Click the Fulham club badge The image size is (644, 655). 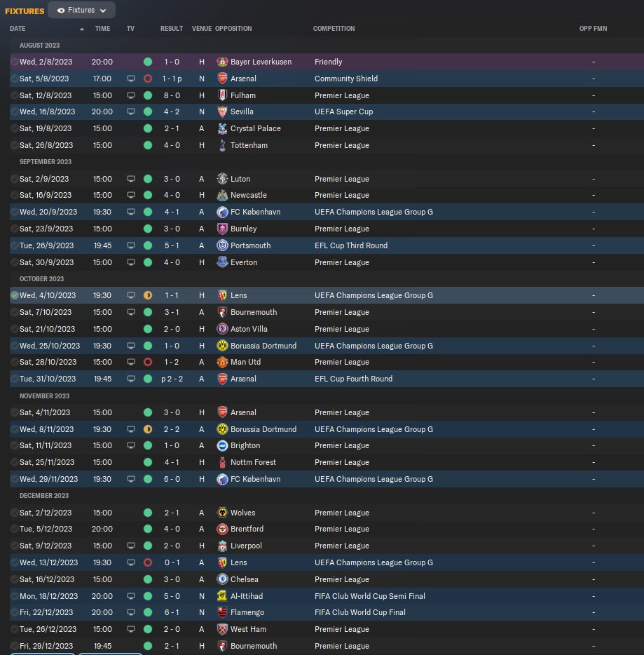tap(222, 95)
